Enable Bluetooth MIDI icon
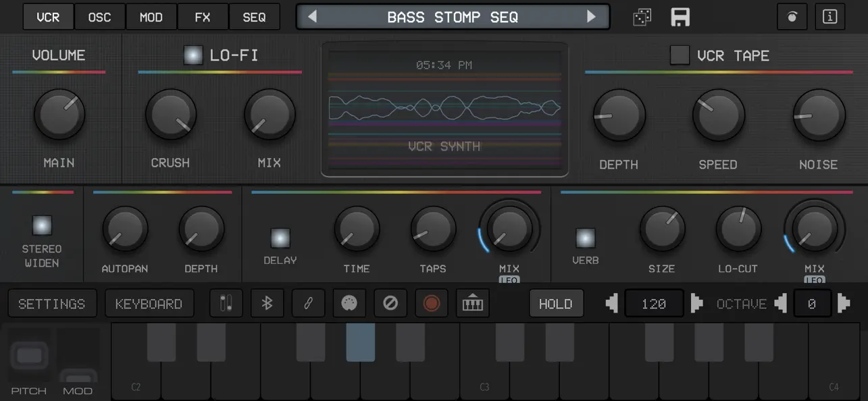The image size is (868, 401). [267, 304]
